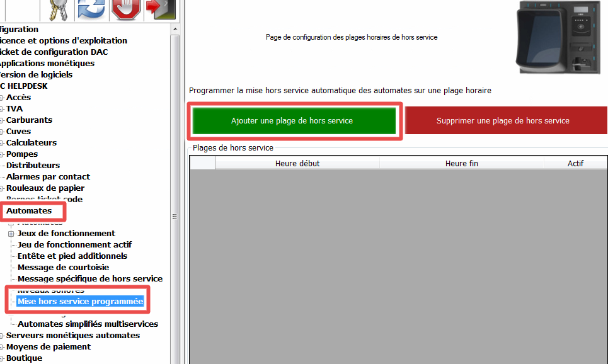Click the exit door icon with red arrow
This screenshot has height=364, width=608.
click(x=159, y=9)
